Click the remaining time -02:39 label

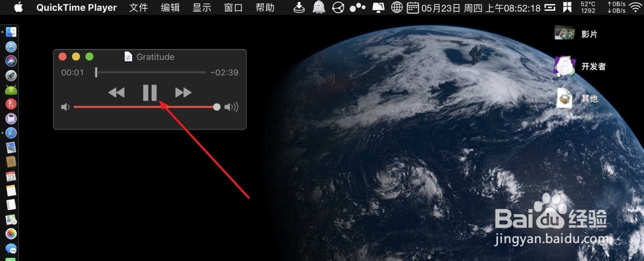224,73
